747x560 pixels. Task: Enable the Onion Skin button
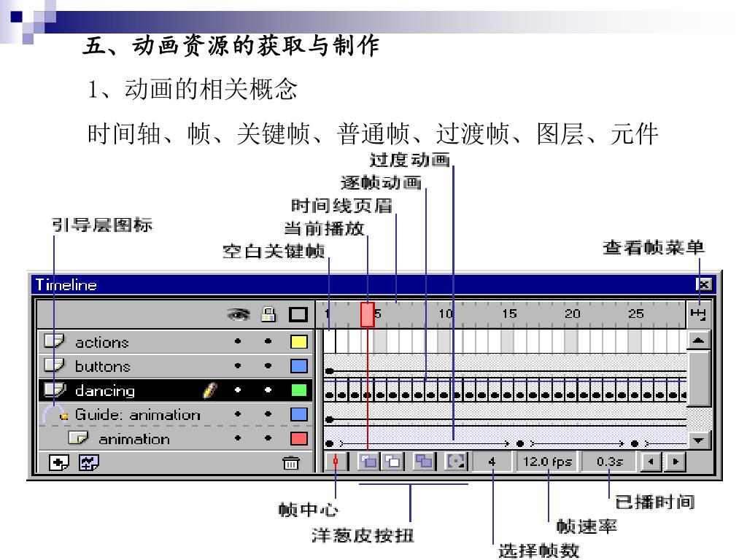[368, 462]
